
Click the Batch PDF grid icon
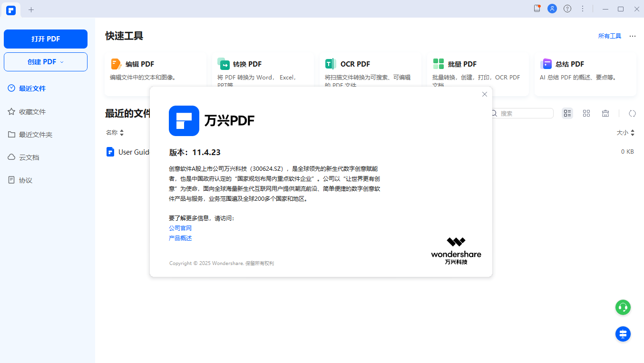click(438, 64)
